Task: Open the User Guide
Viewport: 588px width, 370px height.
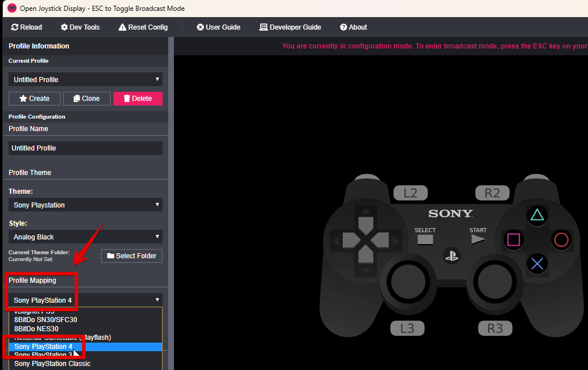Action: (x=218, y=27)
